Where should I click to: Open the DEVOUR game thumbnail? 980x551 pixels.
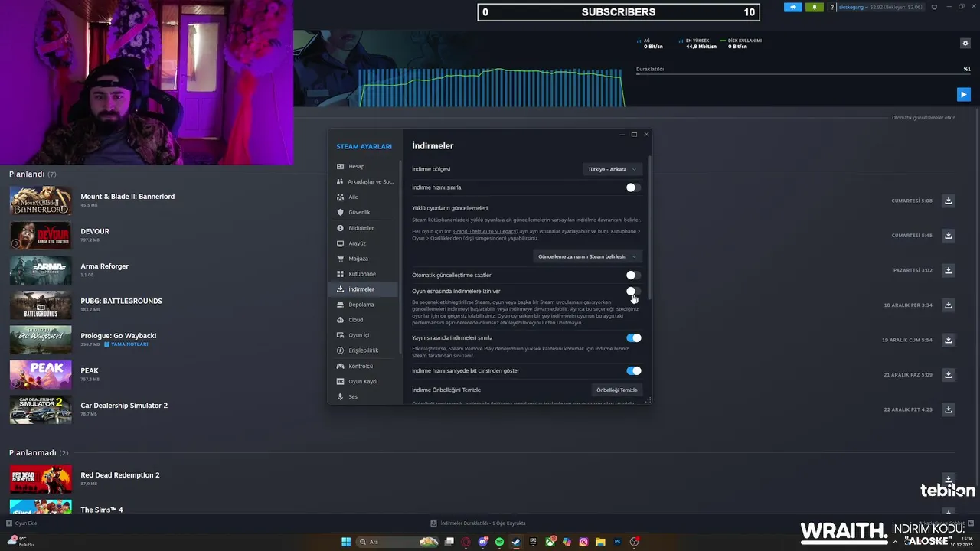(41, 236)
